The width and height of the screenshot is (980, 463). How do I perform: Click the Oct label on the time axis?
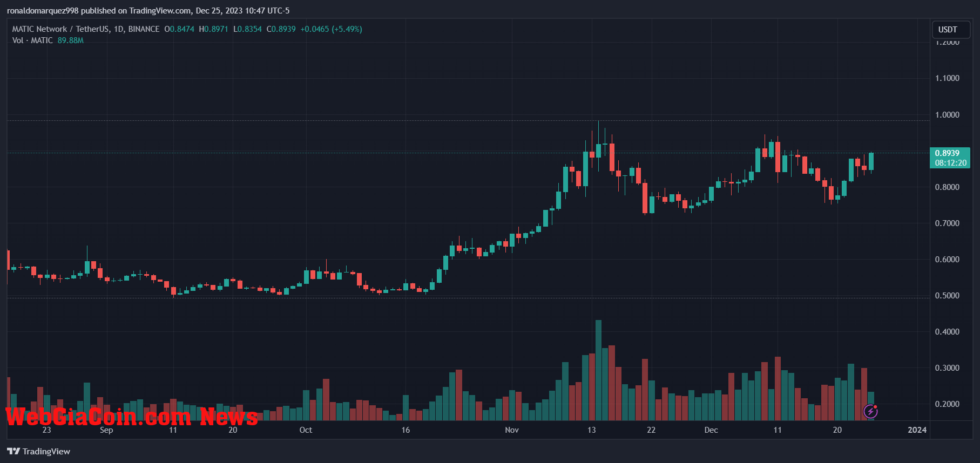point(306,430)
